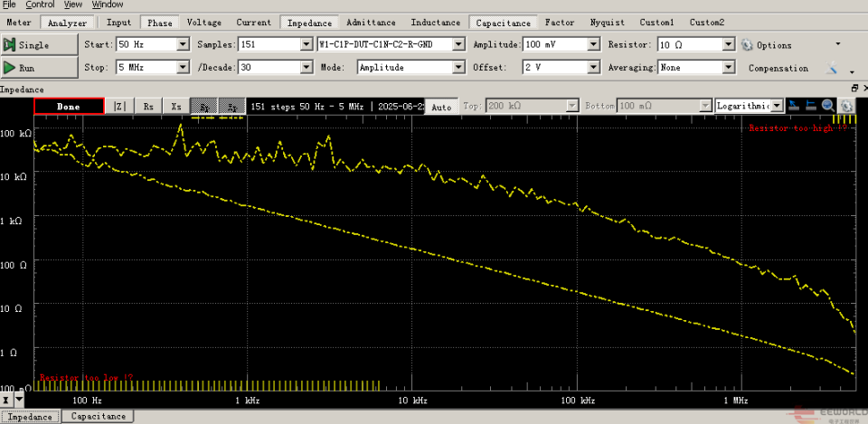Toggle the Phase plot button
Screen dimensions: 868x424
tap(159, 23)
